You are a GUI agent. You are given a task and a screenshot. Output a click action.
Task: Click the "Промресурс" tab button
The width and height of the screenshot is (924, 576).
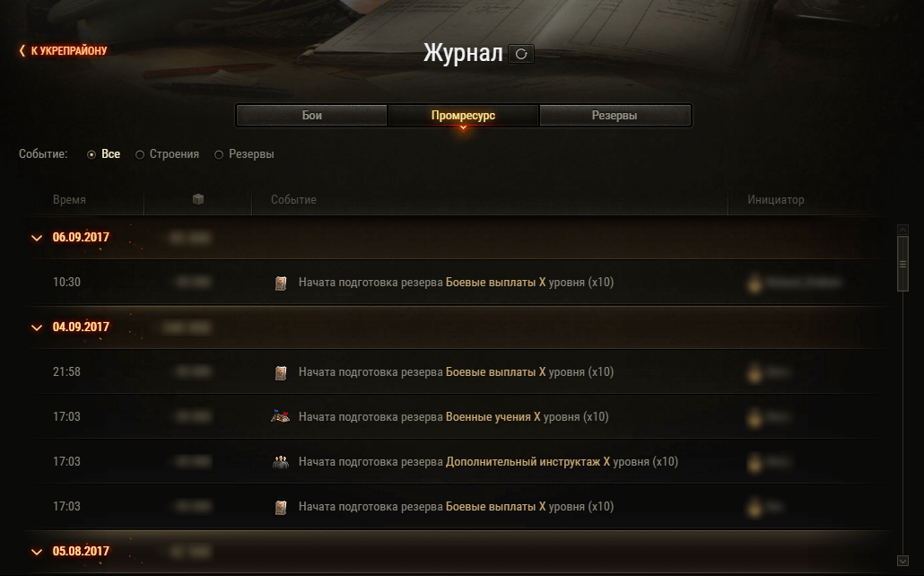[x=463, y=116]
